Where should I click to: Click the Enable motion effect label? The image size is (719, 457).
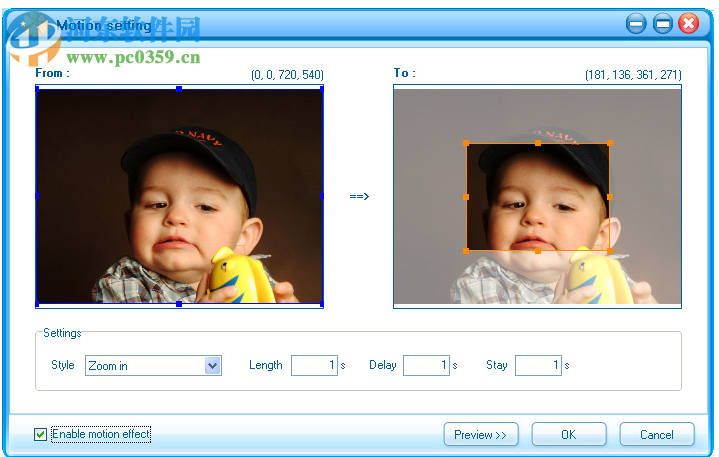pyautogui.click(x=101, y=434)
